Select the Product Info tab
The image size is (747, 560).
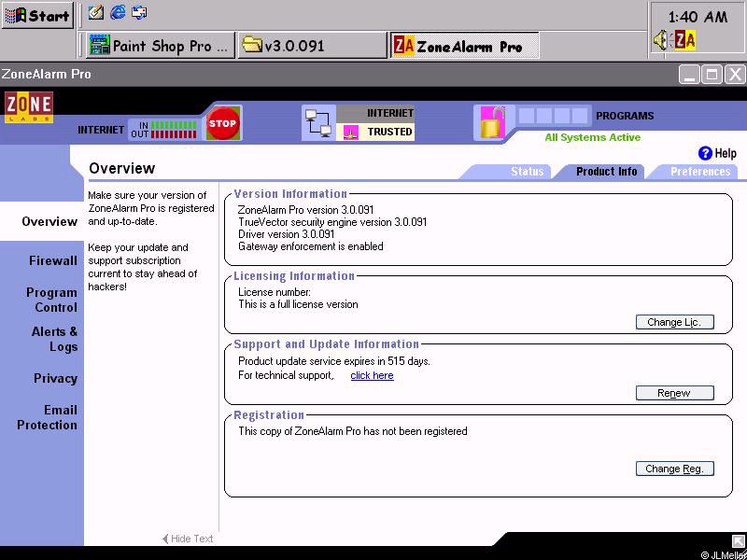click(x=606, y=172)
